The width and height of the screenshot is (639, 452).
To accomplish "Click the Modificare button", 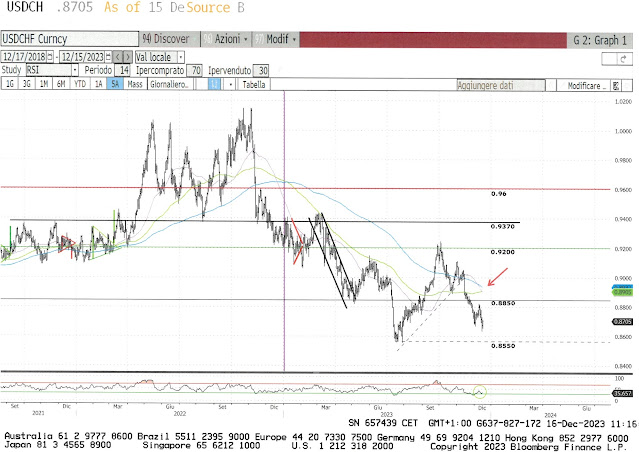I will [584, 86].
